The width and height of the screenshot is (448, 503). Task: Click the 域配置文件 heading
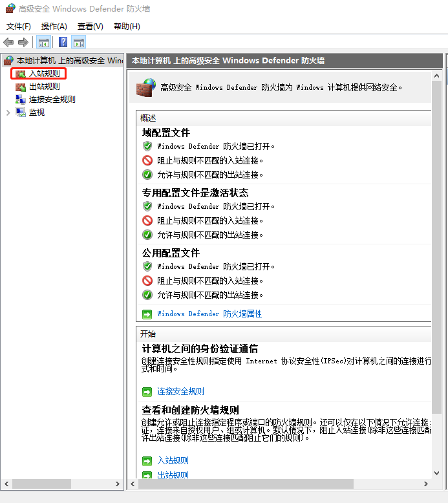point(165,133)
